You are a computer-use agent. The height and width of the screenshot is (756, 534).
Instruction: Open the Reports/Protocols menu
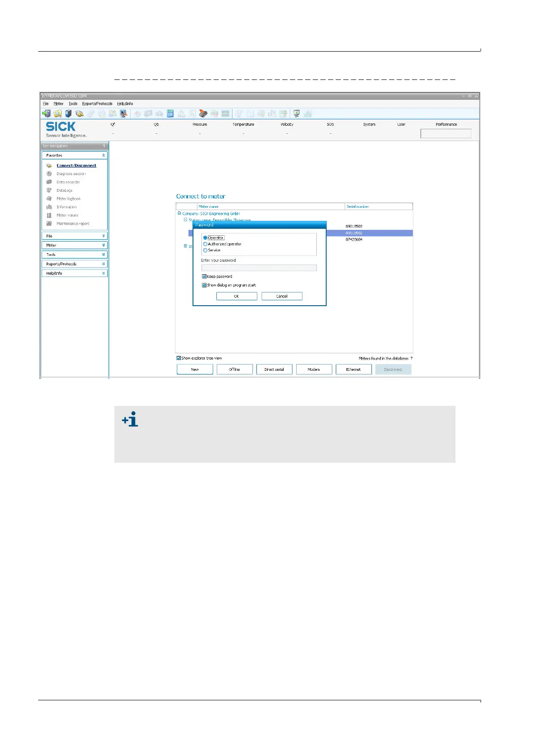click(97, 104)
